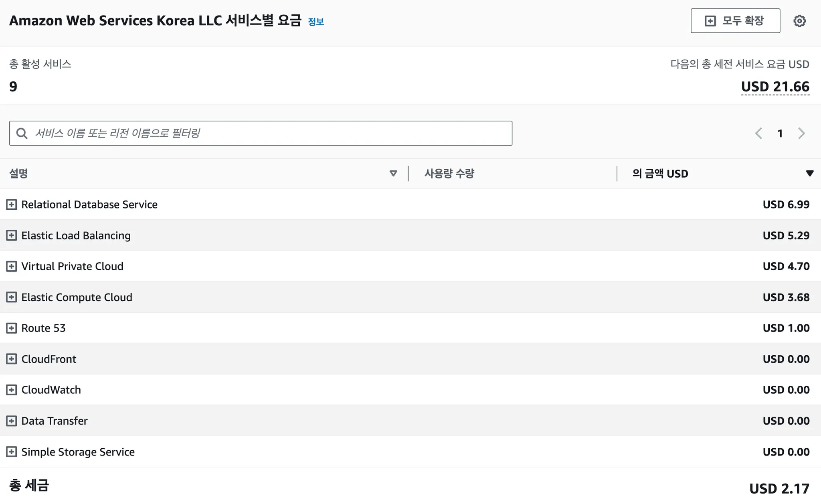Sort by the 설명 column arrow
The width and height of the screenshot is (821, 504).
tap(393, 173)
